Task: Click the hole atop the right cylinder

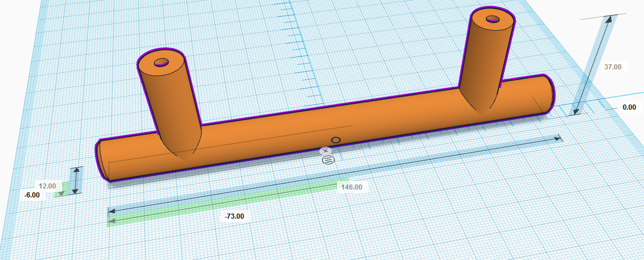Action: click(x=493, y=19)
